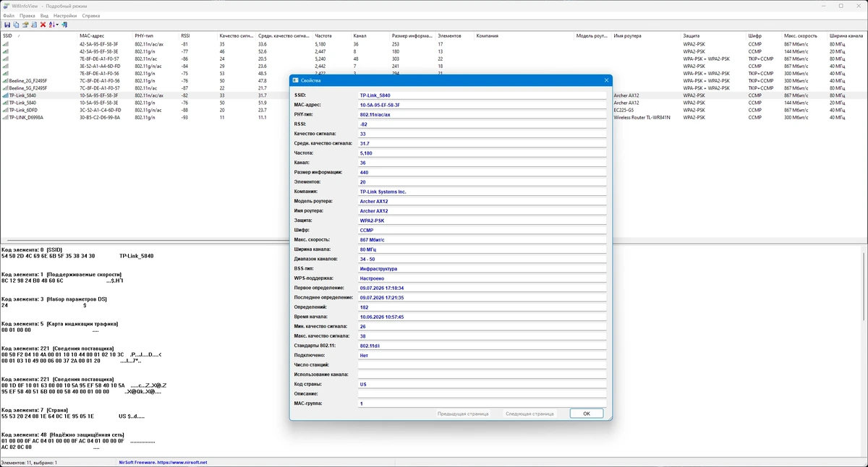Click the Диапазон каналов field showing 34 - 50
This screenshot has width=868, height=467.
482,259
